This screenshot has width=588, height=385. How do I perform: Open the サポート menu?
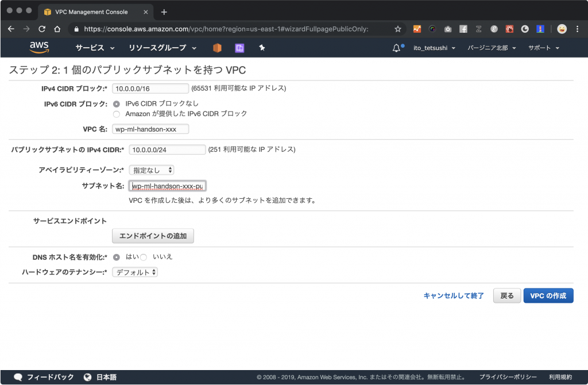(x=544, y=48)
